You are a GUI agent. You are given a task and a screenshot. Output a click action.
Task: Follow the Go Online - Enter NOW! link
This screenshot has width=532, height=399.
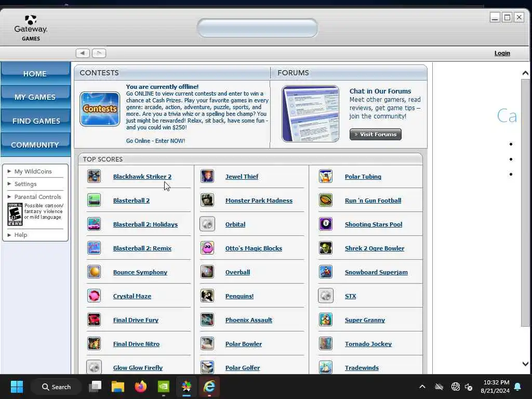pos(155,141)
